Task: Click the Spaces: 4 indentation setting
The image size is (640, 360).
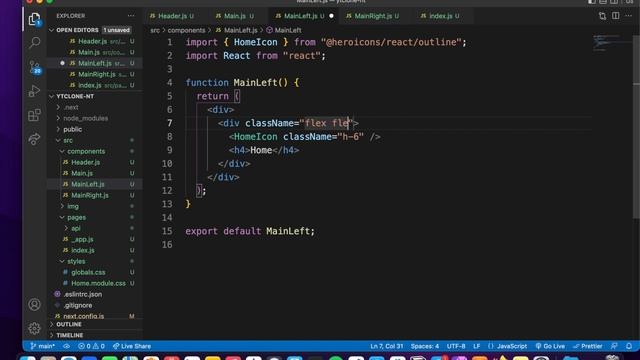Action: coord(424,346)
